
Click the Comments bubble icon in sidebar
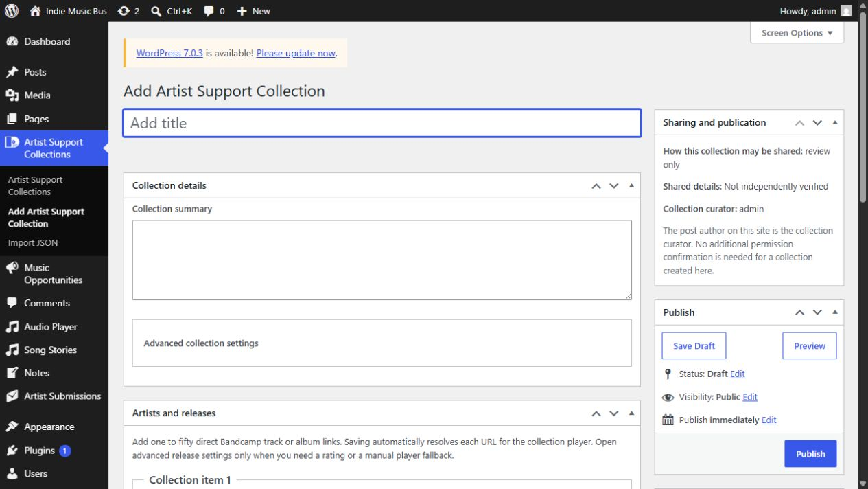[12, 303]
